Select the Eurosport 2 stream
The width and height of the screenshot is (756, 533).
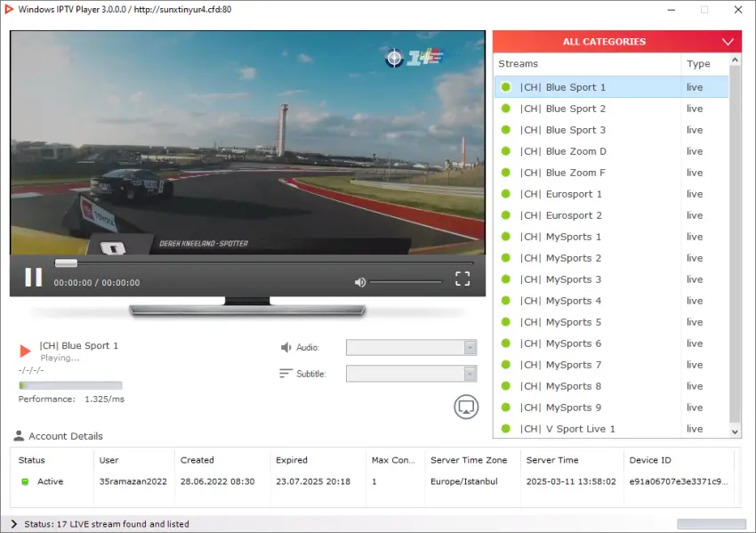(x=611, y=215)
